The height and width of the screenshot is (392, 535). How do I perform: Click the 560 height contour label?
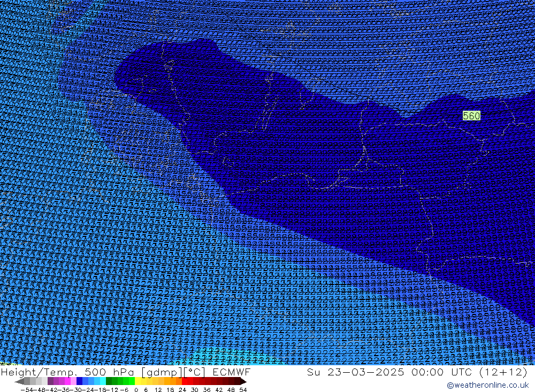point(471,116)
